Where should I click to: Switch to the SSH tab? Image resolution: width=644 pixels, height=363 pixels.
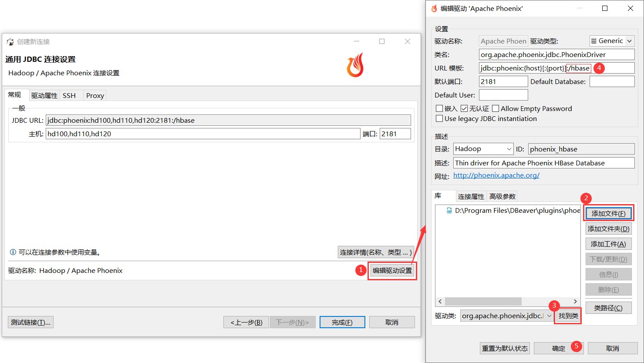[69, 95]
